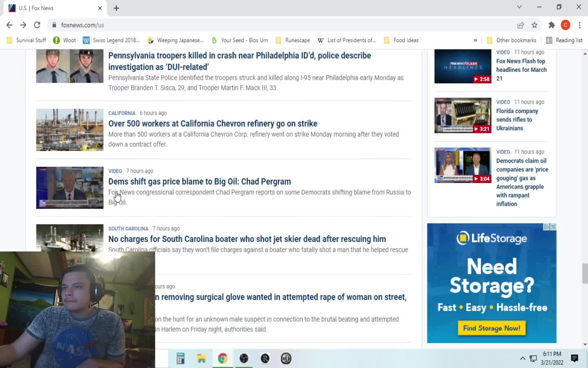
Task: Open the tab search dropdown arrow
Action: (x=519, y=7)
